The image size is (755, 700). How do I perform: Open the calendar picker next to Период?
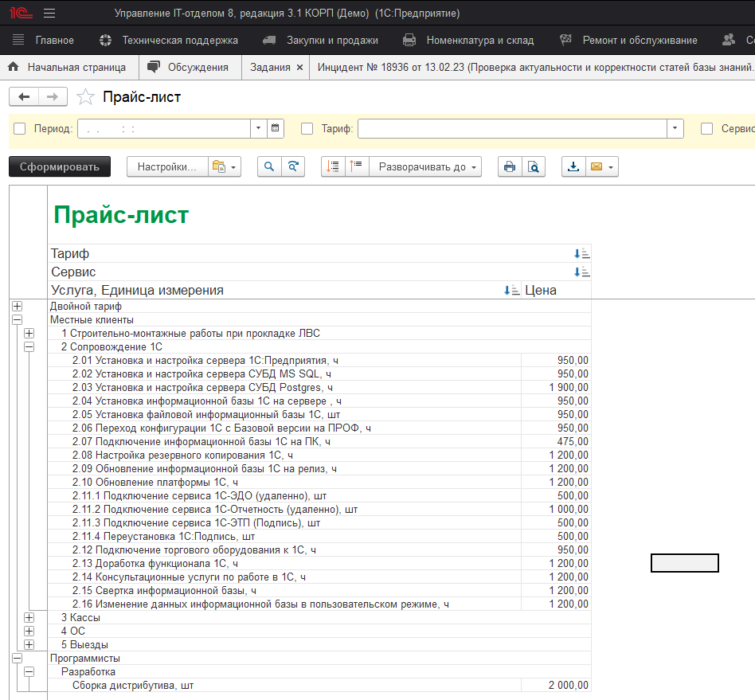pyautogui.click(x=274, y=127)
